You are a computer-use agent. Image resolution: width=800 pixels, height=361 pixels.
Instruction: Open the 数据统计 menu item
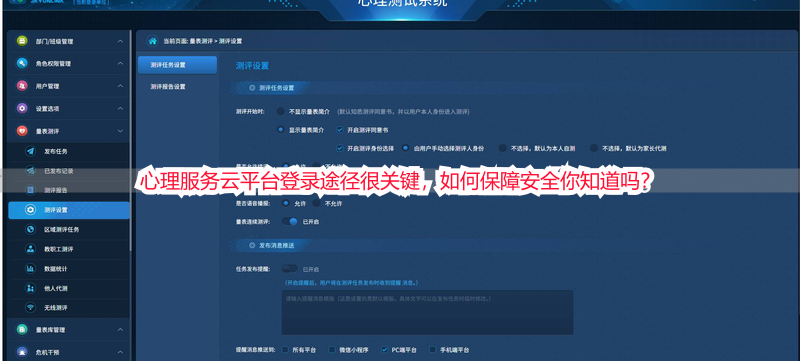coord(69,269)
